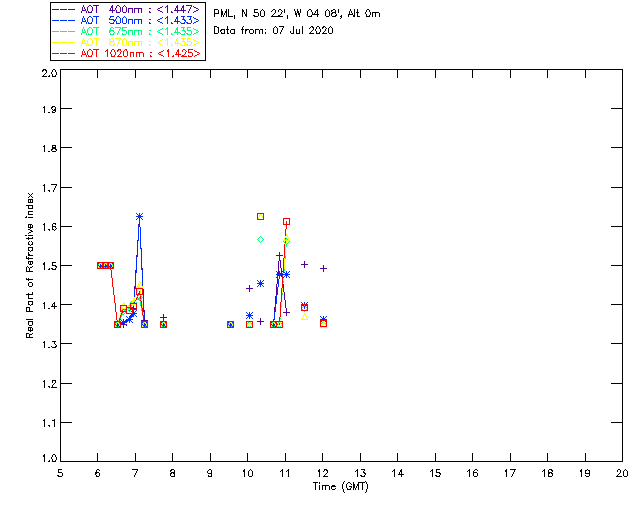Click the 1.0 tick label on y-axis
The height and width of the screenshot is (512, 640).
click(49, 458)
